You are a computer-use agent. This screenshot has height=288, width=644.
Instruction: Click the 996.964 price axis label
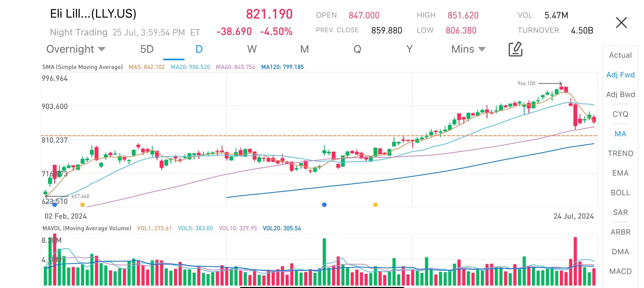tap(55, 78)
